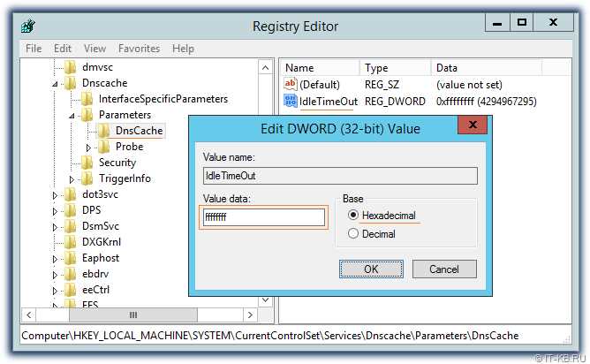
Task: Open the Help menu
Action: coord(183,49)
